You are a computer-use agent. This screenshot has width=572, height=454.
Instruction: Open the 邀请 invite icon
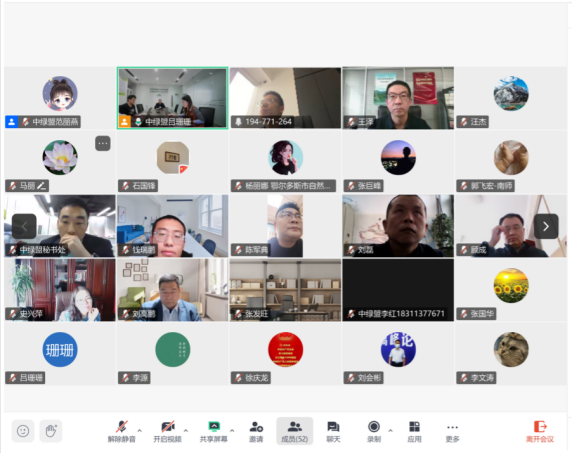pos(256,431)
